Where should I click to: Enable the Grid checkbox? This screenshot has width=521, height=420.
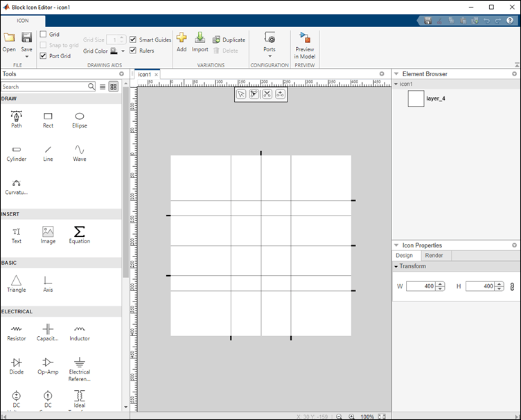point(43,34)
